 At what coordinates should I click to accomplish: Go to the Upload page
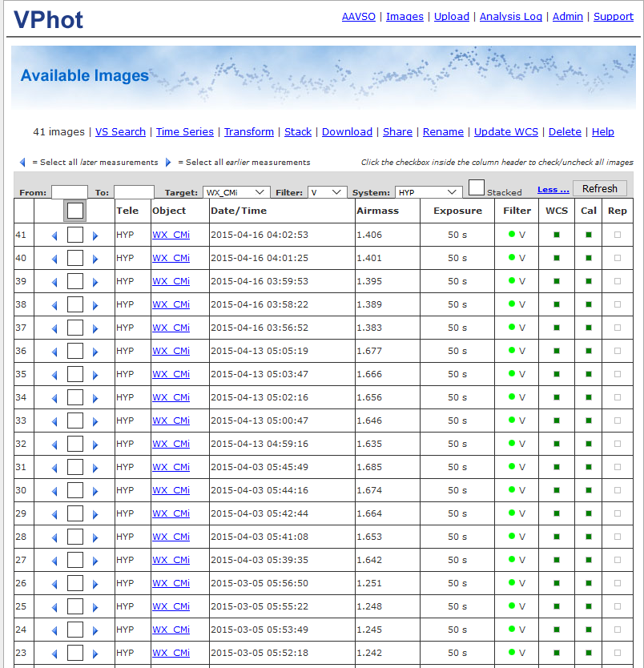[452, 16]
